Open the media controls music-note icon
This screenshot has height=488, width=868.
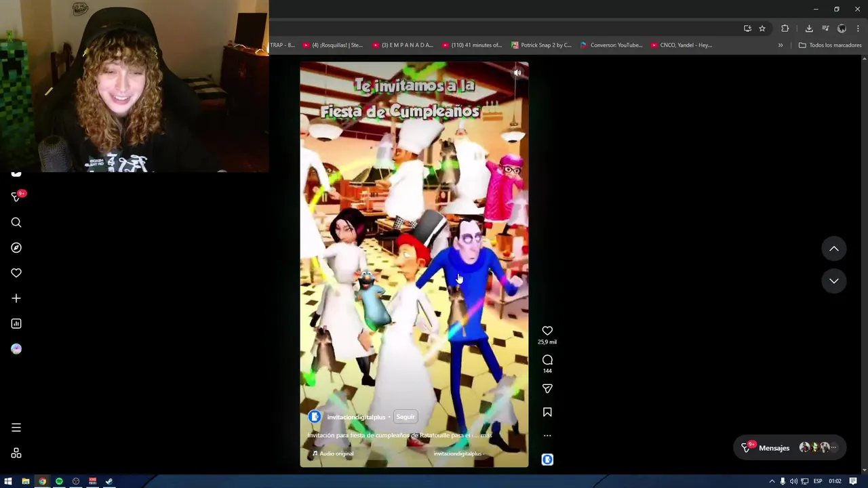(x=825, y=28)
